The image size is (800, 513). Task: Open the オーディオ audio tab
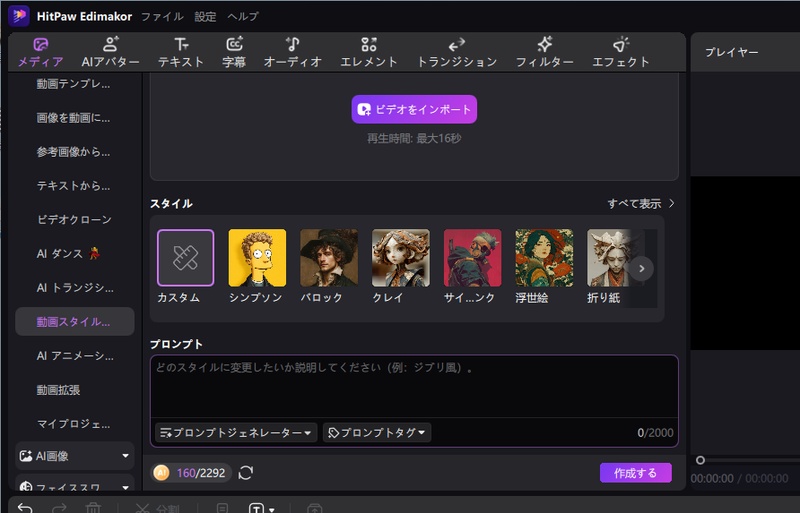(x=293, y=53)
